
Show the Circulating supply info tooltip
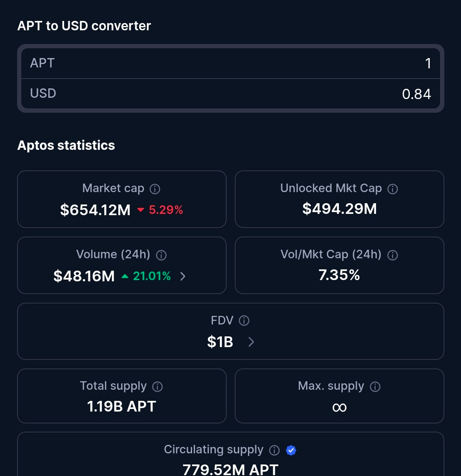pos(274,450)
